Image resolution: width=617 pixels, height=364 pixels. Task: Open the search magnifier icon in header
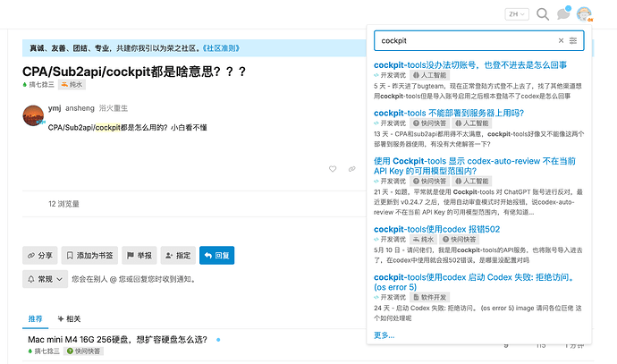coord(543,14)
